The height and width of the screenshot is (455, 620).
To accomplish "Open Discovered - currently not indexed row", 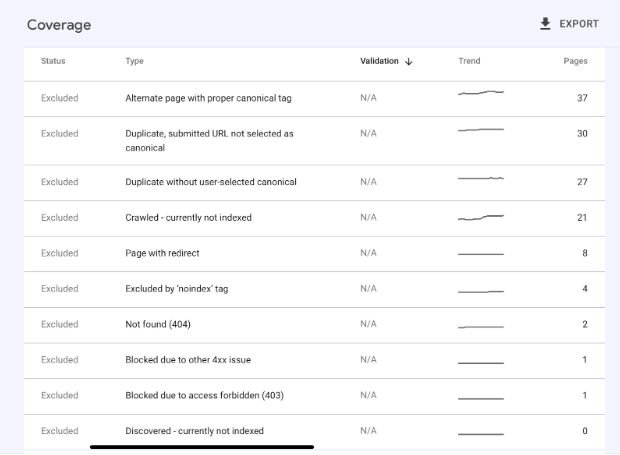I will pos(314,432).
